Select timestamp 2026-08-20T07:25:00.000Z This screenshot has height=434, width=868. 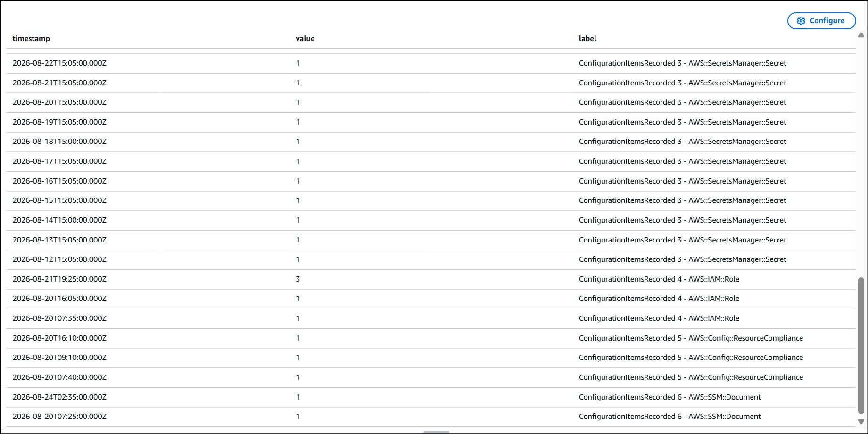[x=59, y=417]
